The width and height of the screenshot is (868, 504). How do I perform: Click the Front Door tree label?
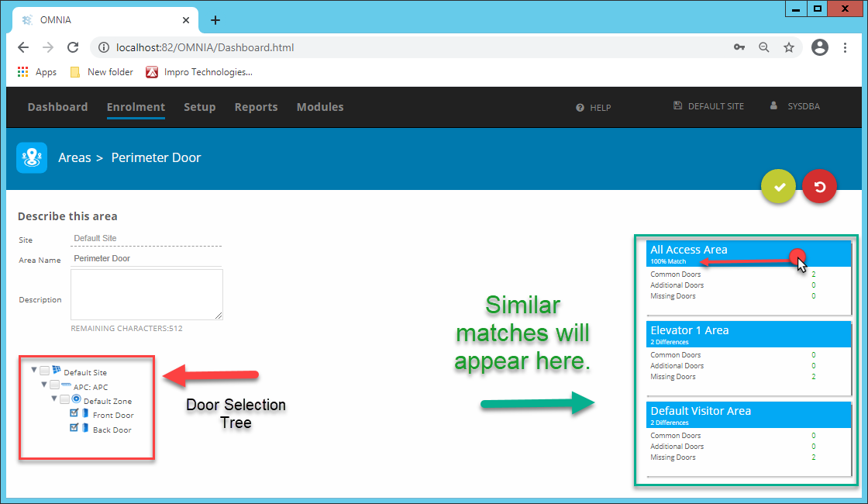click(113, 416)
